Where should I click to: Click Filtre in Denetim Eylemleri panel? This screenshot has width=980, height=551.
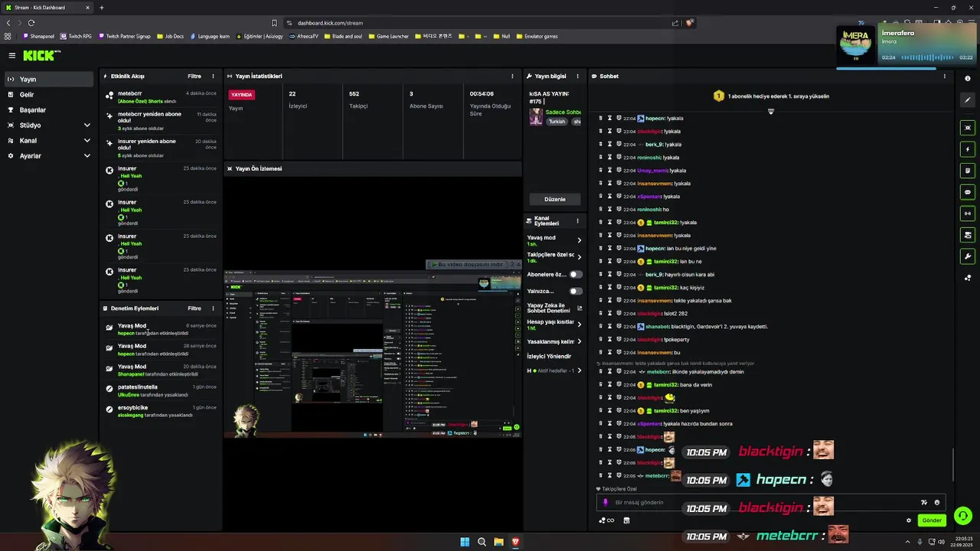(x=194, y=308)
